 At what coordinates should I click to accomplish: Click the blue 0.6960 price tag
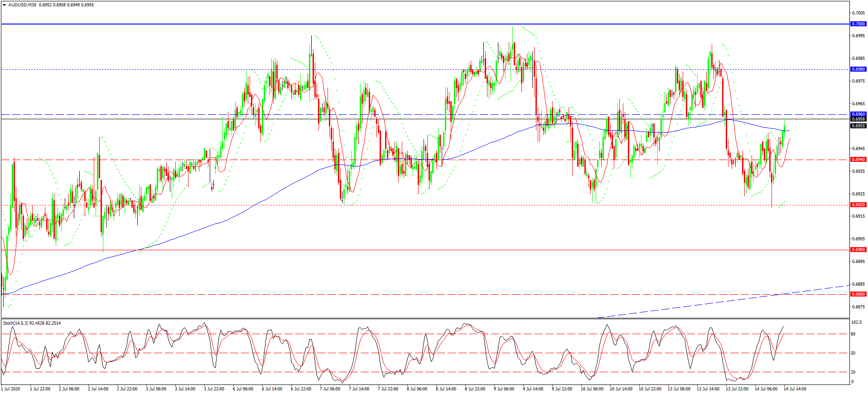pos(858,114)
